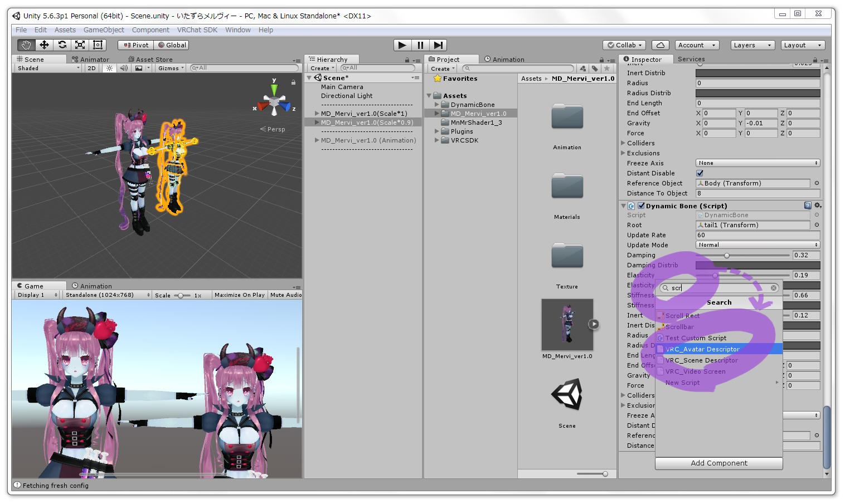Toggle Pivot handle position
845x504 pixels.
click(x=136, y=45)
